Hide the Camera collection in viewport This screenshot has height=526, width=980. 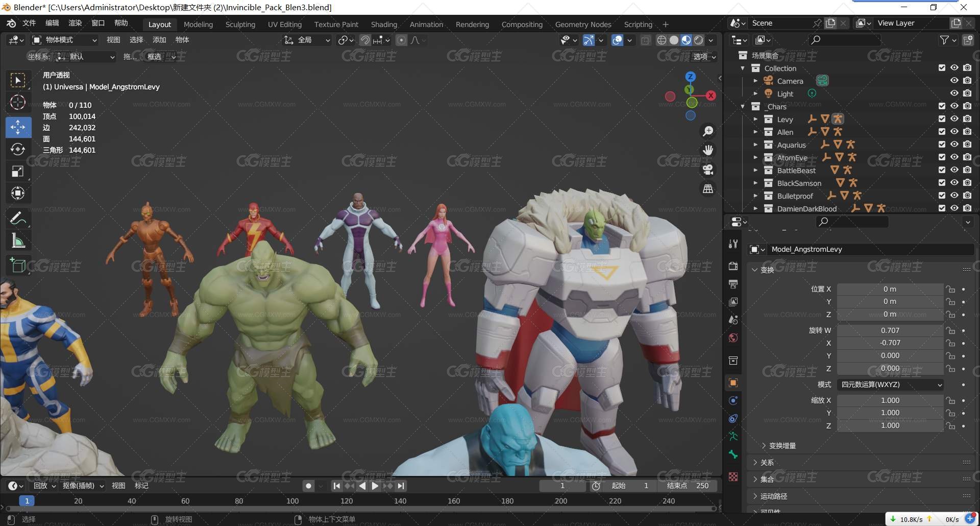click(954, 81)
